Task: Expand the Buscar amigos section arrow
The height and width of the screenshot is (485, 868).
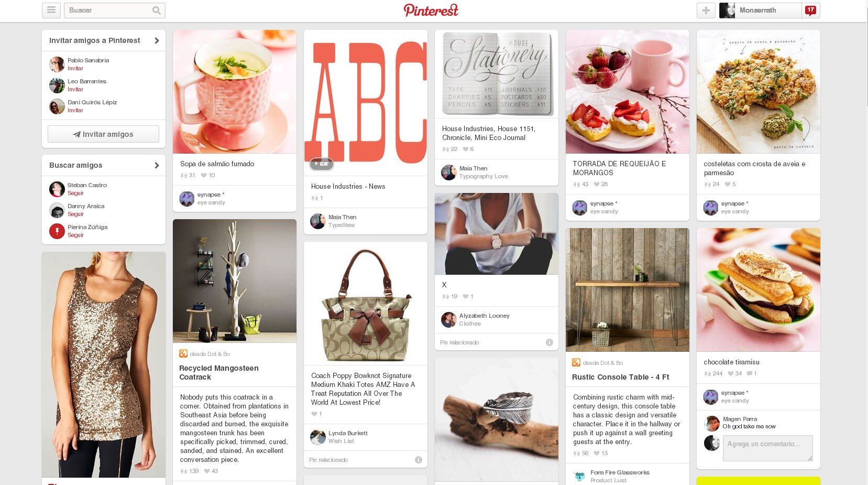Action: coord(157,165)
